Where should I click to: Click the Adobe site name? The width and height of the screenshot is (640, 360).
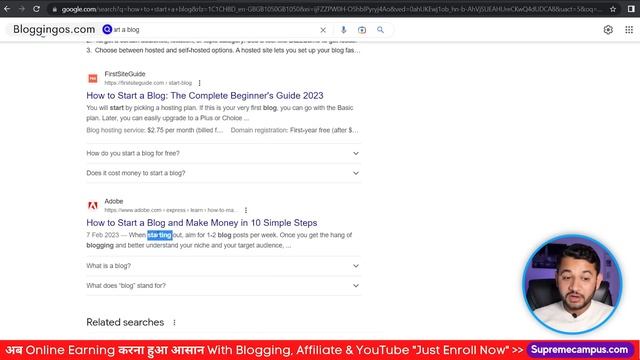pos(113,201)
